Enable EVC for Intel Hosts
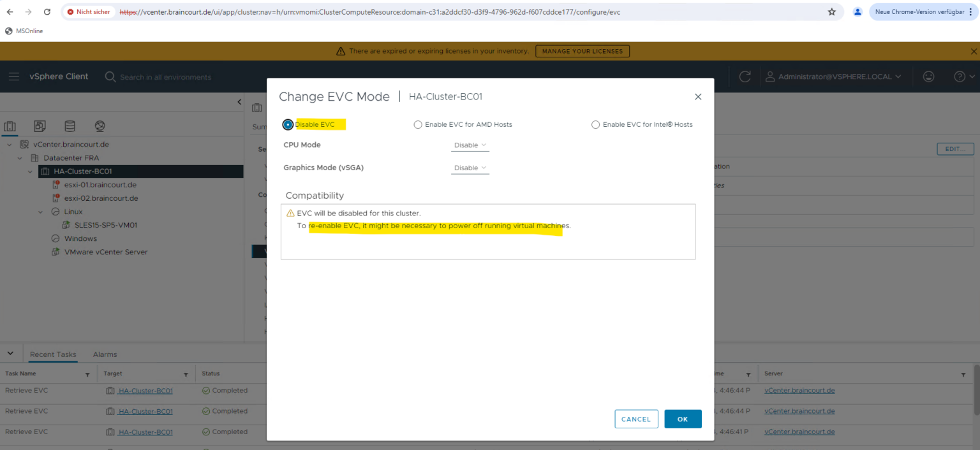The image size is (980, 450). tap(595, 124)
